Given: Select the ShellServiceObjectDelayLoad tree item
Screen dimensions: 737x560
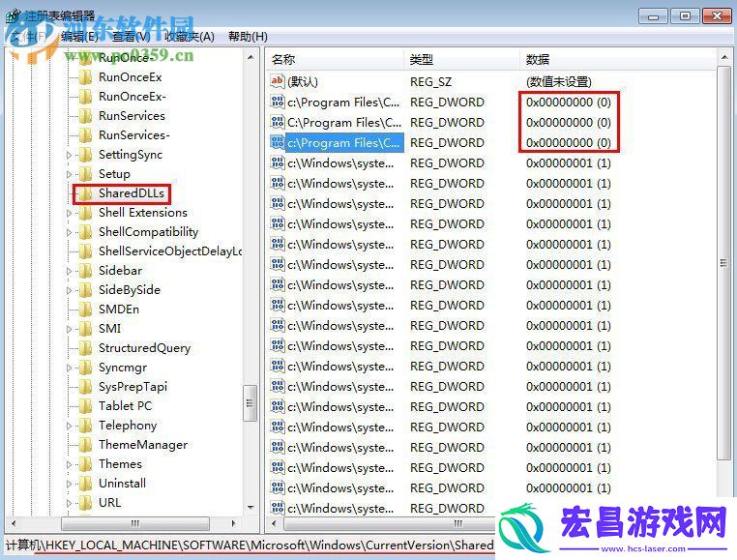Looking at the screenshot, I should tap(169, 251).
